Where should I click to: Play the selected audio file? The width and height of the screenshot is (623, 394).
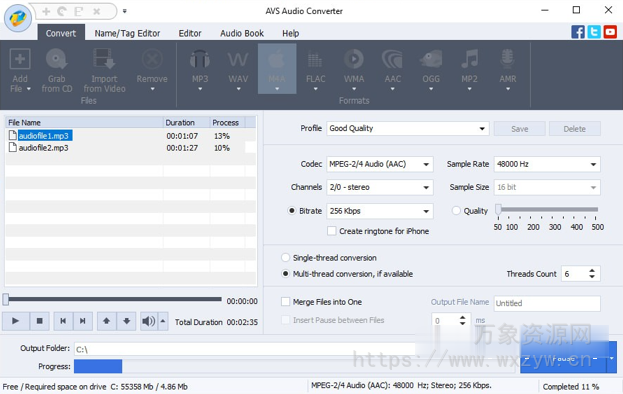point(15,321)
